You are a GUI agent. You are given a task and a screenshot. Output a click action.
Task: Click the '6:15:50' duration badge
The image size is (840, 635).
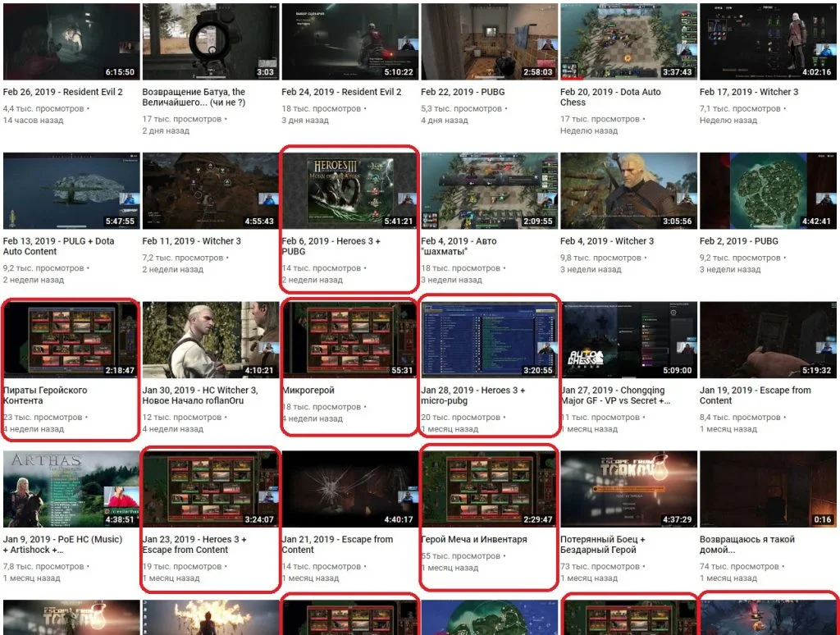(x=120, y=72)
